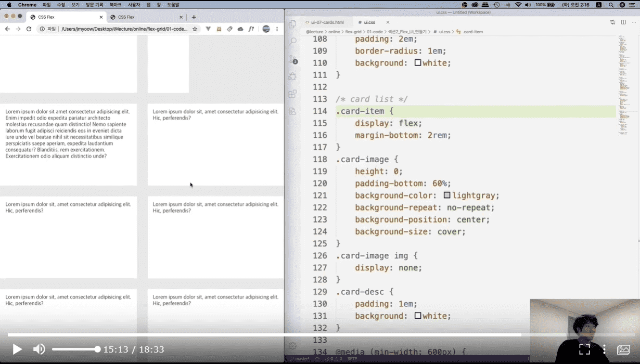Mute the video with the speaker icon
640x364 pixels.
coord(39,349)
